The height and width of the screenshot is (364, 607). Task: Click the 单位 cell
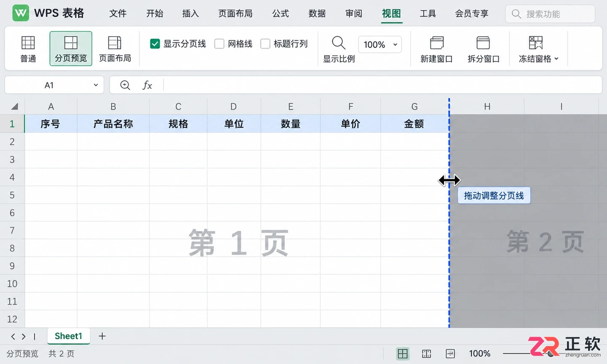(234, 124)
